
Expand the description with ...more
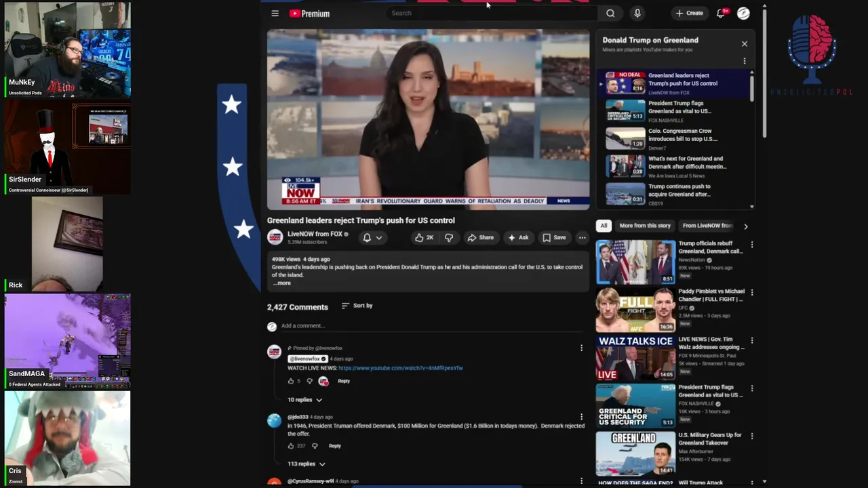tap(281, 283)
